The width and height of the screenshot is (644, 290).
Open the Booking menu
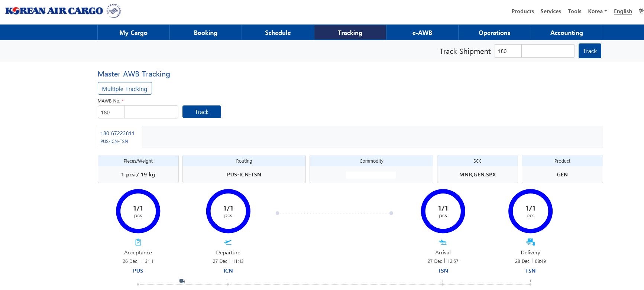[x=206, y=33]
